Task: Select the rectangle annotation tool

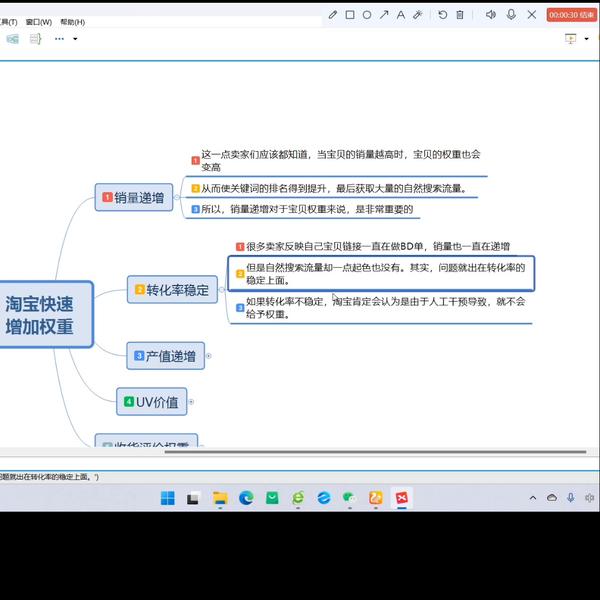Action: coord(350,15)
